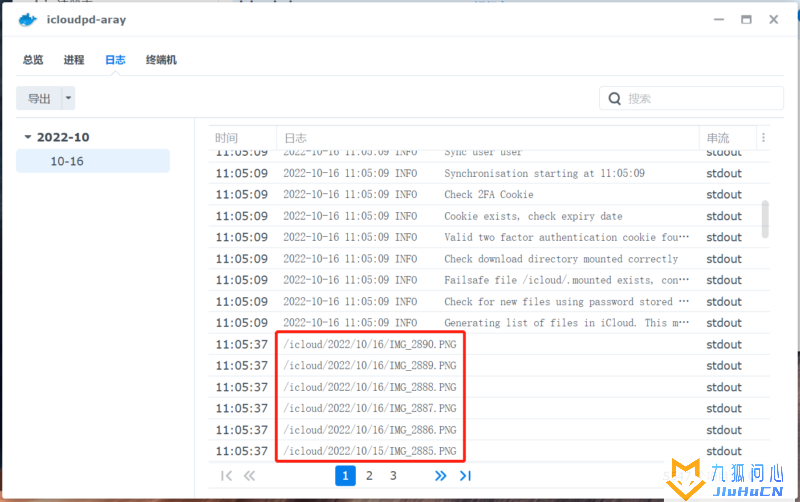Open the 导出 export dropdown arrow
Screen dimensions: 800x502
tap(68, 98)
